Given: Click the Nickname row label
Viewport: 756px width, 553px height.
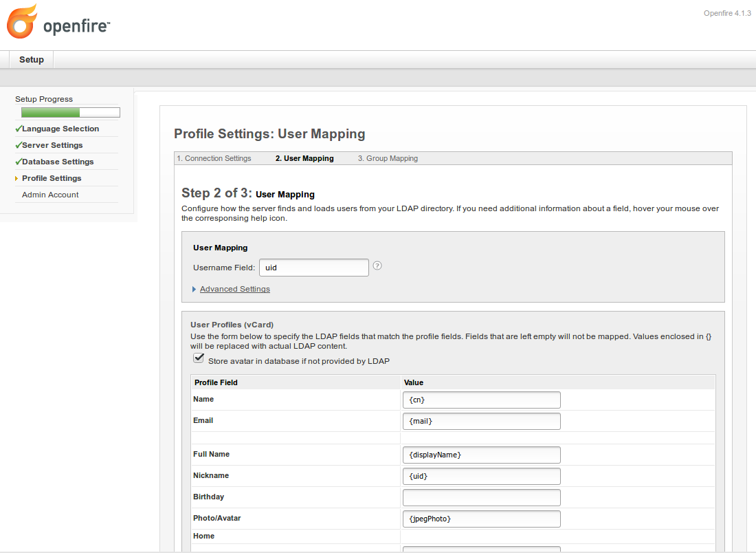Looking at the screenshot, I should [211, 475].
